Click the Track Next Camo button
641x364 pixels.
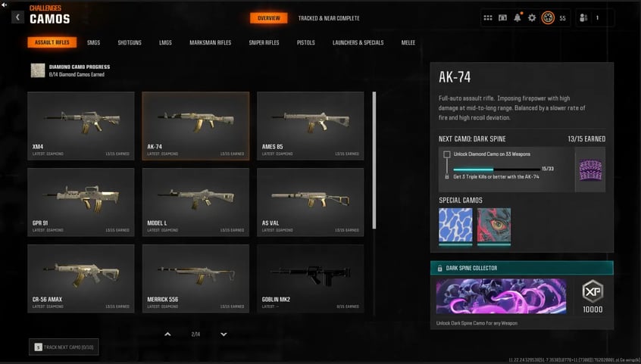click(x=64, y=347)
